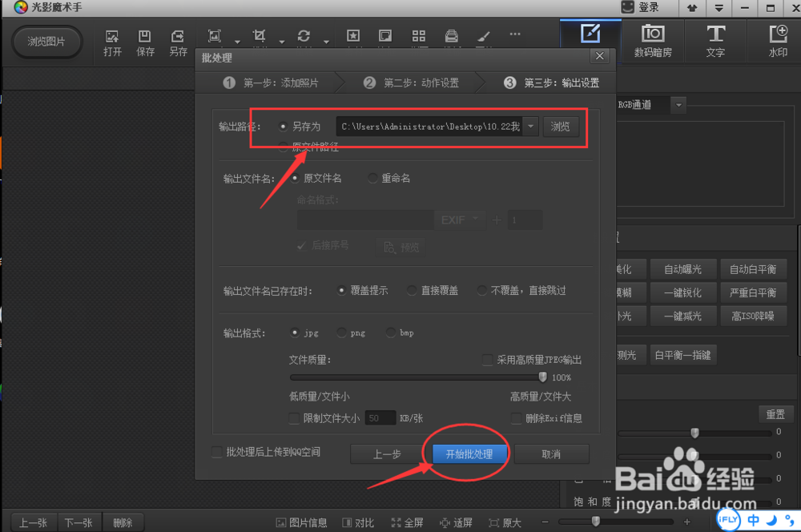
Task: Select the crop (裁剪) tool icon
Action: pyautogui.click(x=259, y=36)
